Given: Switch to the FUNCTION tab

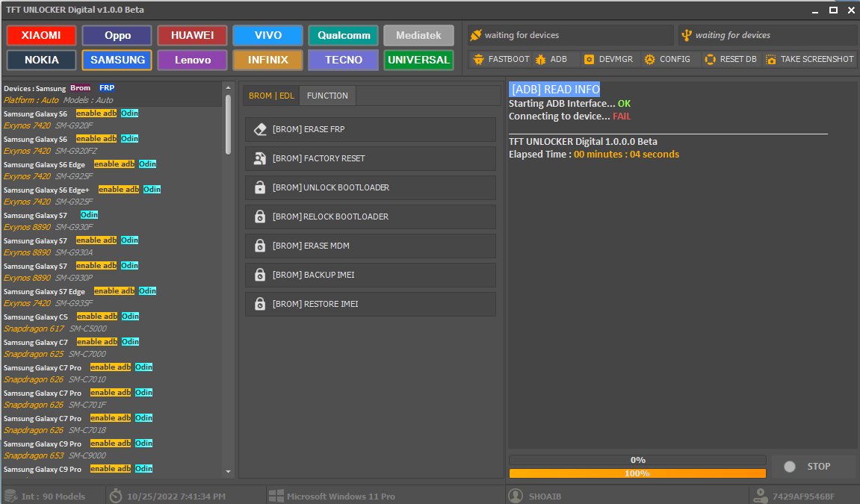Looking at the screenshot, I should point(327,95).
